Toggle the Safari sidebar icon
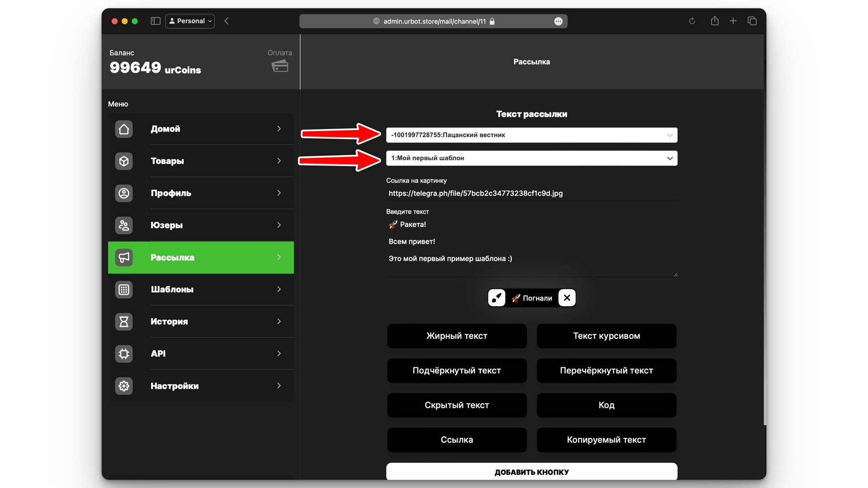Image resolution: width=868 pixels, height=488 pixels. click(x=155, y=21)
